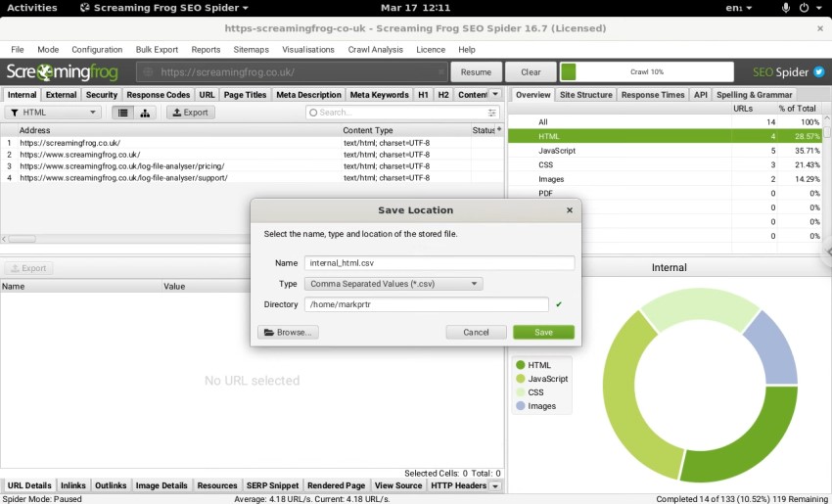Image resolution: width=832 pixels, height=504 pixels.
Task: Click the Crawl 10% progress bar
Action: [646, 72]
